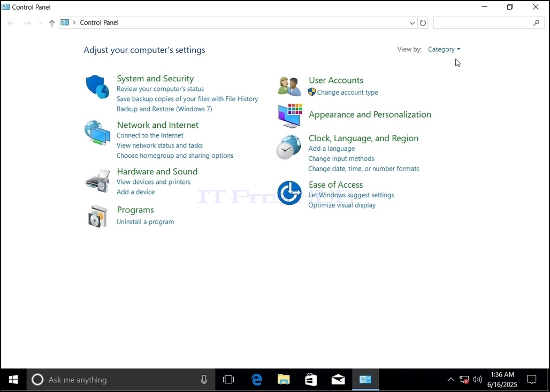Open Hardware and Sound category

click(x=157, y=172)
